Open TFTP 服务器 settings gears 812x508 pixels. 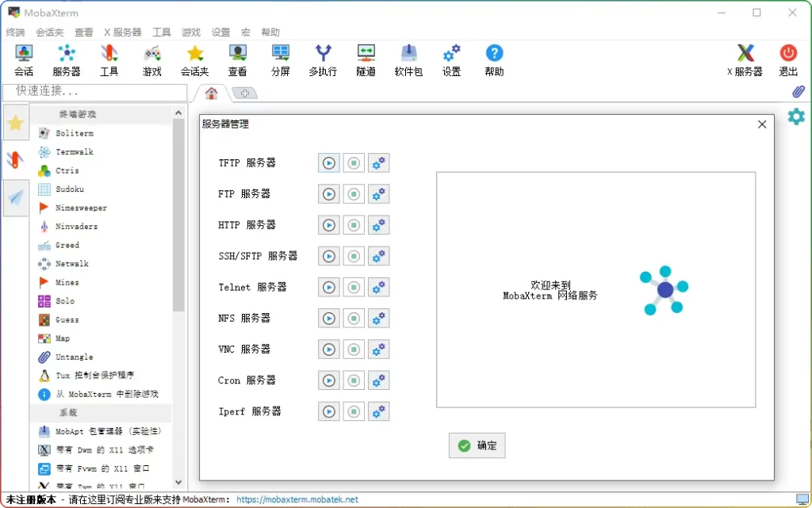pos(378,163)
